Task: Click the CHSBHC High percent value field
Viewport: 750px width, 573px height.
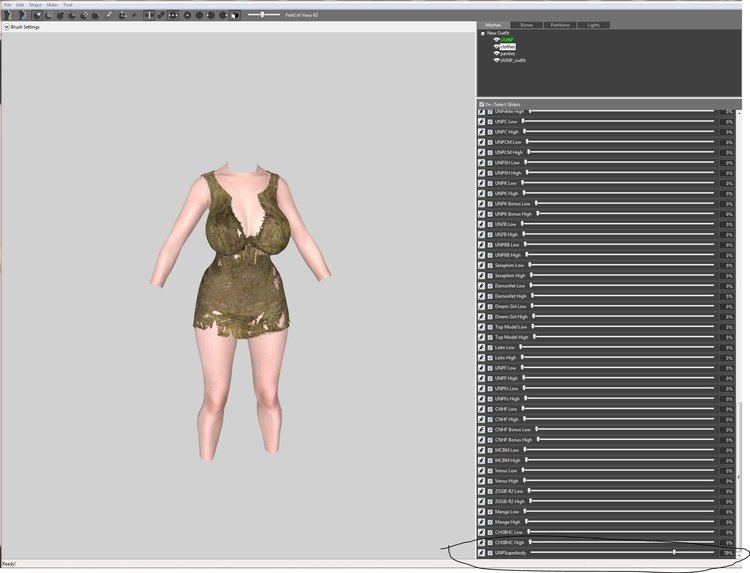Action: (728, 542)
